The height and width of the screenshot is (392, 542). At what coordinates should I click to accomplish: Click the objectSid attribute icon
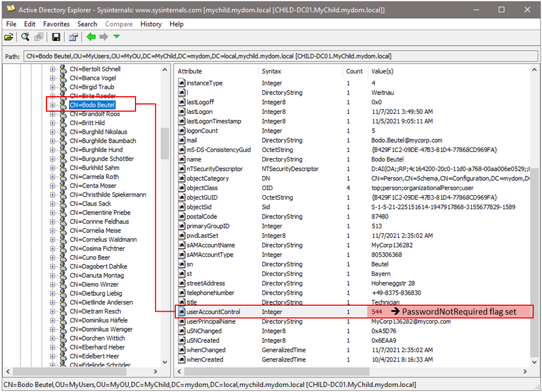click(181, 207)
